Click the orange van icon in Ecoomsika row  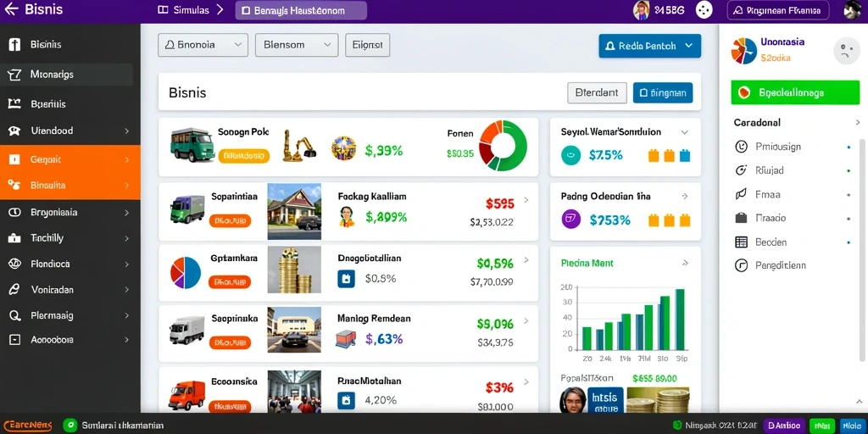tap(186, 395)
